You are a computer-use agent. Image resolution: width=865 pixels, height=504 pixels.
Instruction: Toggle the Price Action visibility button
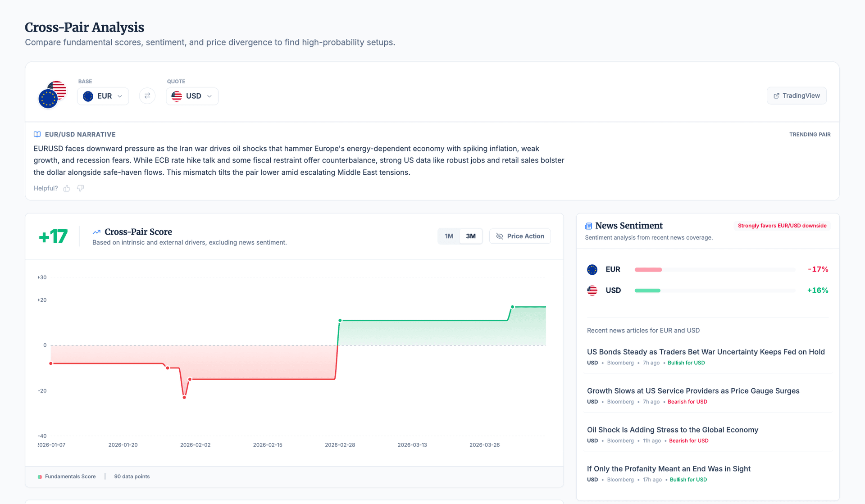(x=520, y=236)
